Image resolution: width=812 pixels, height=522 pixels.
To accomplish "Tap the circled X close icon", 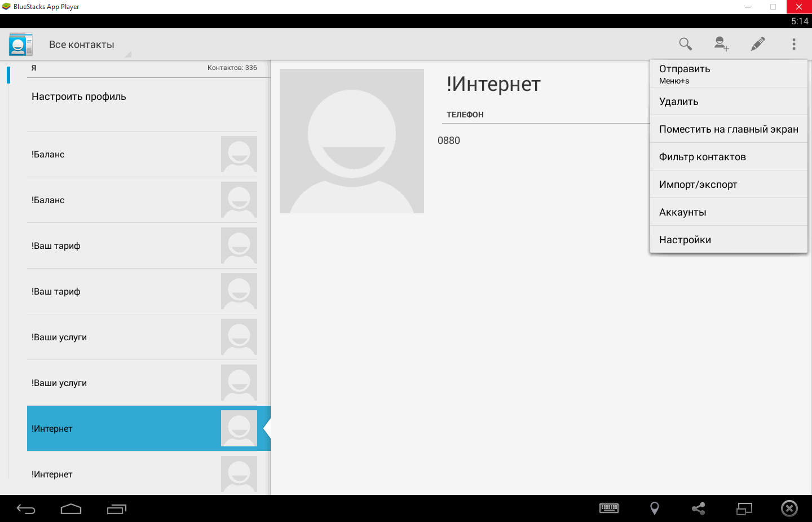I will (x=789, y=508).
